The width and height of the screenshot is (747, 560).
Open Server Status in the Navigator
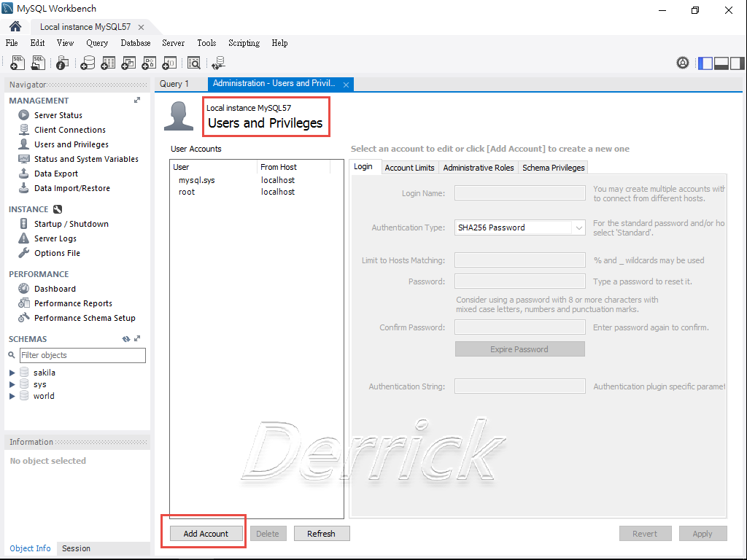tap(58, 115)
